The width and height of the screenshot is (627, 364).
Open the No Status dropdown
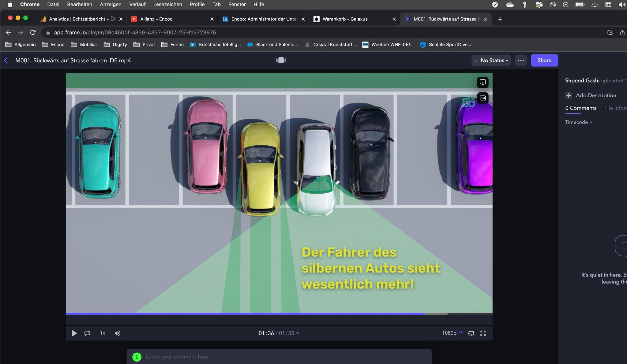coord(491,60)
